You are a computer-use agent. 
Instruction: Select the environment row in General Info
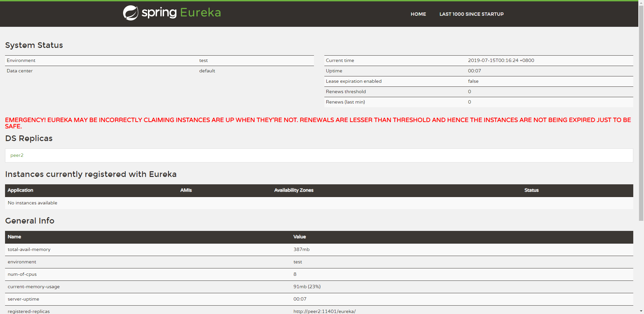coord(319,262)
